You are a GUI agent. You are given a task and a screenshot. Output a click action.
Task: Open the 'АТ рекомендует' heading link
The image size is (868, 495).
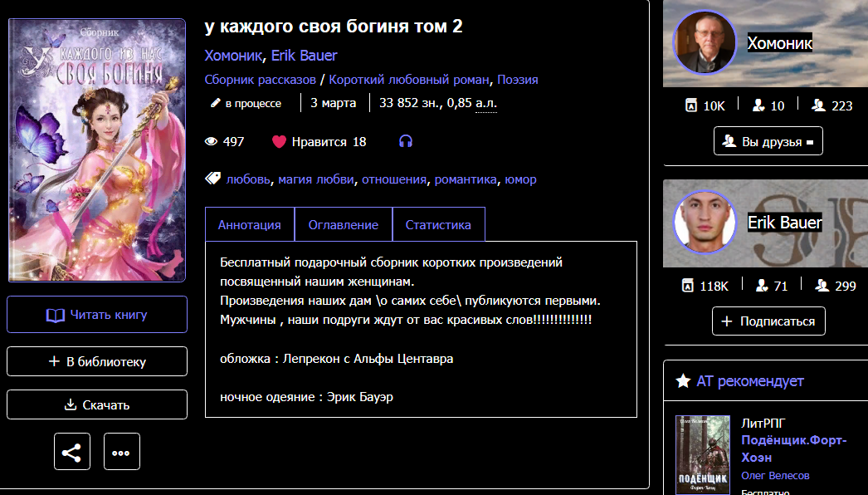[749, 381]
